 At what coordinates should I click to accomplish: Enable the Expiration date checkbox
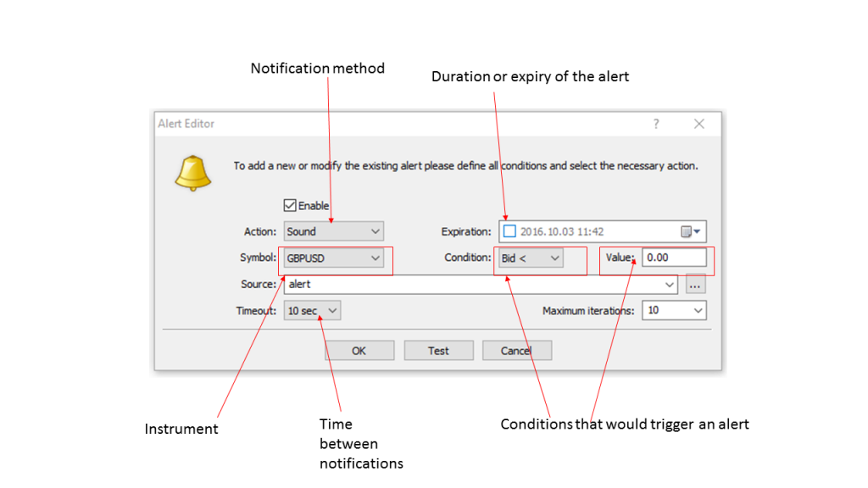point(509,231)
